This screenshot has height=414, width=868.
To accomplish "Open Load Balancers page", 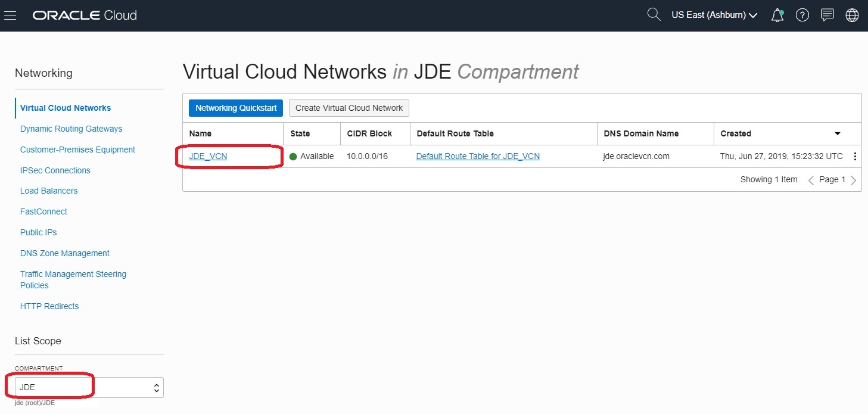I will pyautogui.click(x=49, y=191).
